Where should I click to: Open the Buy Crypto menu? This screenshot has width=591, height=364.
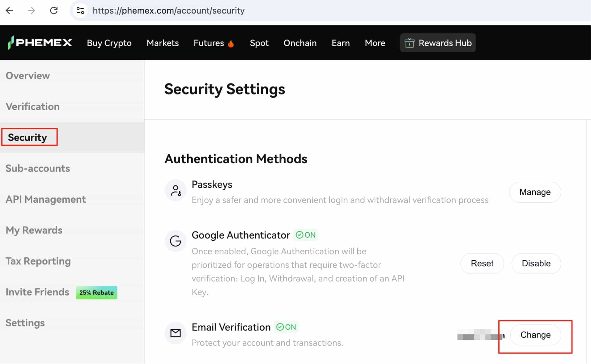click(x=109, y=43)
